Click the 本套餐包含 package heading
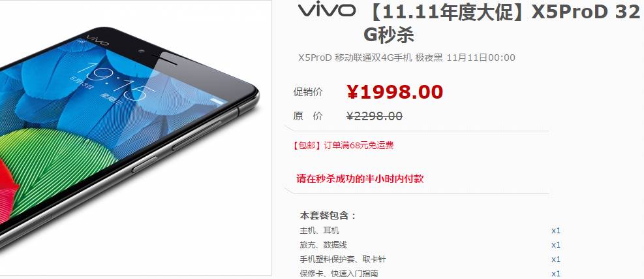This screenshot has height=279, width=644. [x=328, y=216]
